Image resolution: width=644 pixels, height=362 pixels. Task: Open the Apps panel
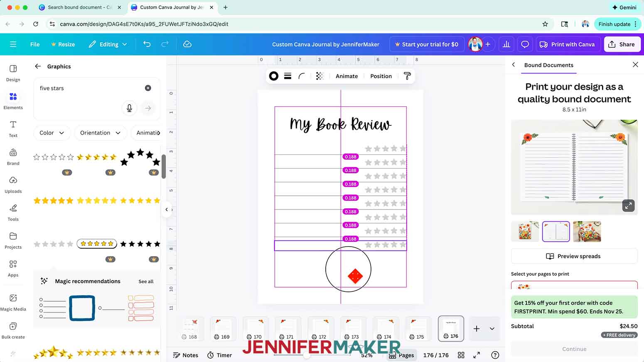pos(13,268)
